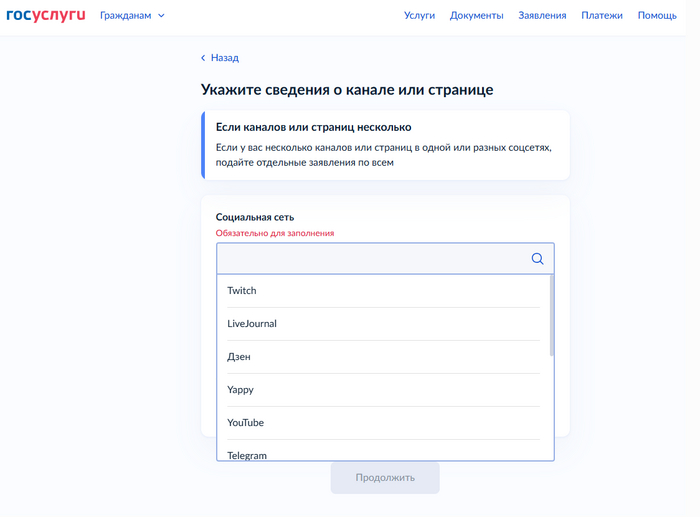The width and height of the screenshot is (700, 517).
Task: Choose Yappy in the dropdown list
Action: 383,390
